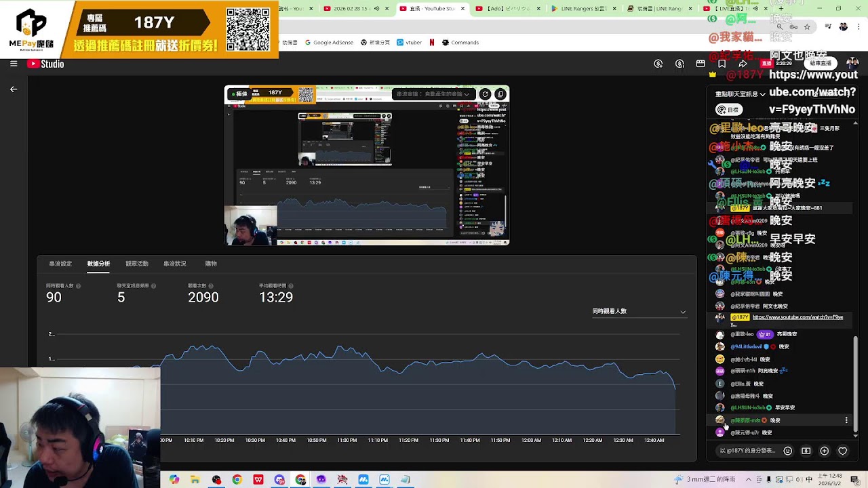Open the emoji picker in chat
This screenshot has height=488, width=868.
point(787,451)
